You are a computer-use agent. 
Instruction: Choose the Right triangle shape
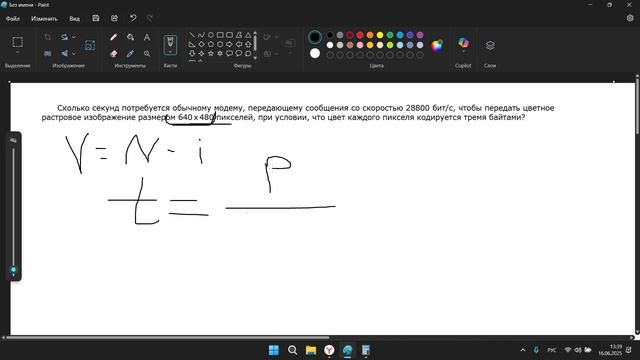(x=192, y=44)
